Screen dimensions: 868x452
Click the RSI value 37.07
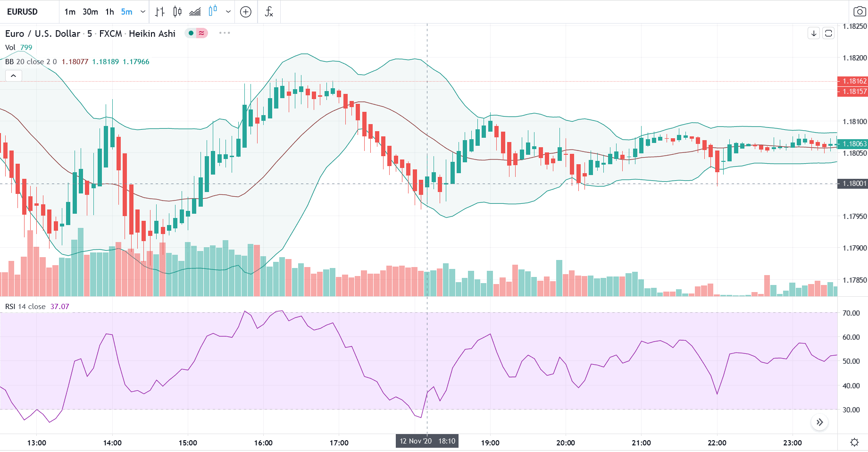coord(60,307)
